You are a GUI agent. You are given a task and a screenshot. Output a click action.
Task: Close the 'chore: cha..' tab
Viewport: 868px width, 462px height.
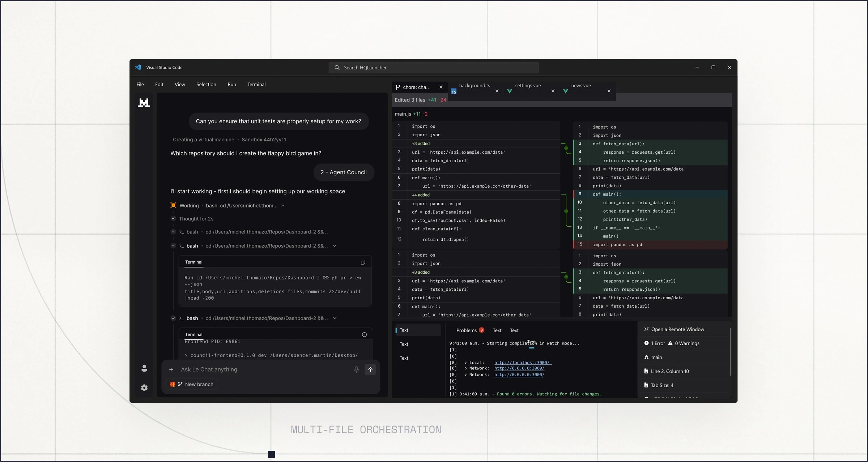coord(441,87)
